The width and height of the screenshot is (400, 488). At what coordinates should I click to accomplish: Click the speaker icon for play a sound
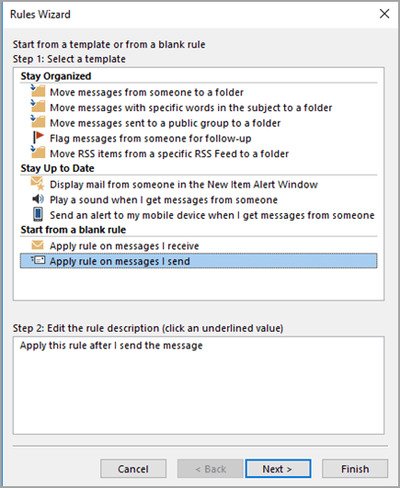pyautogui.click(x=38, y=199)
